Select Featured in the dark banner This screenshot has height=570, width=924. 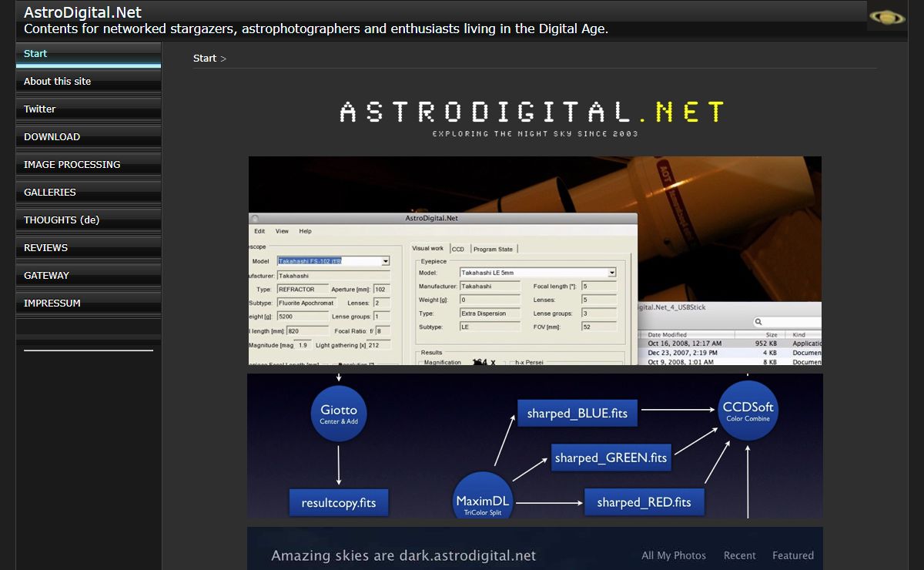point(793,555)
